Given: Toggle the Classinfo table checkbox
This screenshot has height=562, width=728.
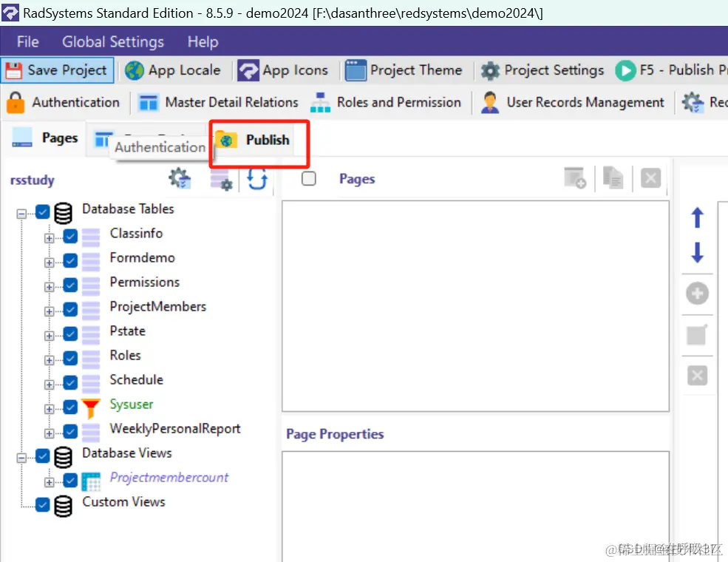Looking at the screenshot, I should click(x=70, y=237).
